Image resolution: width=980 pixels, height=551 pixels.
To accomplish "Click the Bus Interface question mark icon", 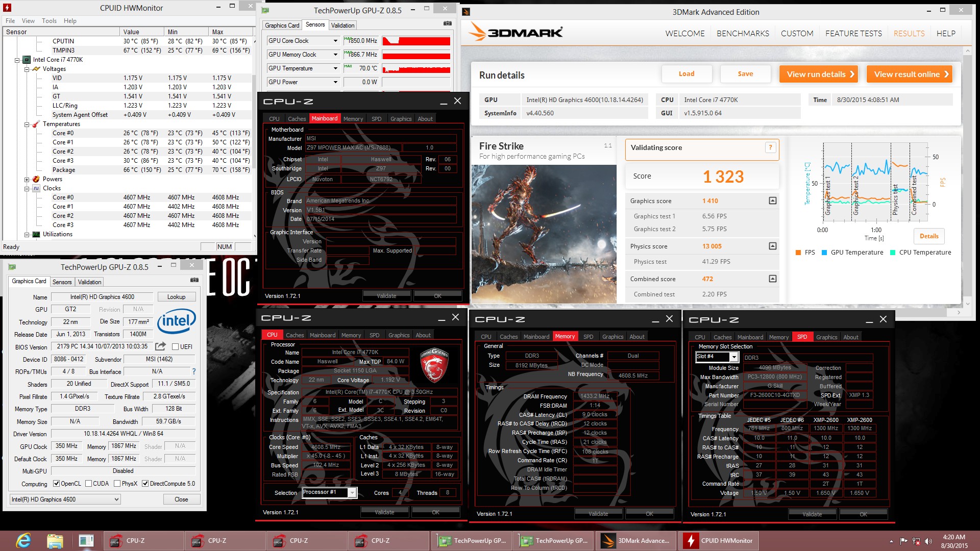I will click(194, 371).
